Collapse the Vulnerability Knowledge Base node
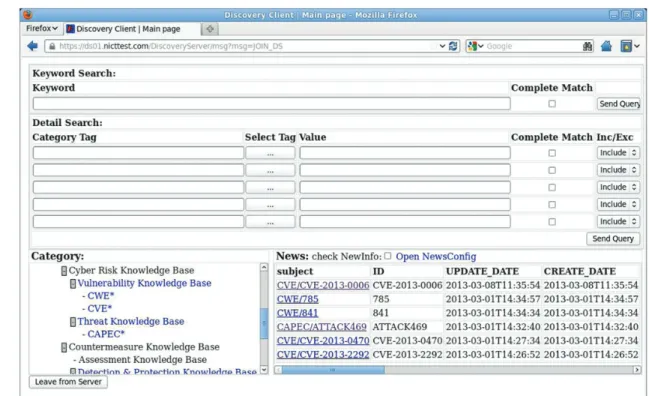The image size is (649, 396). (73, 283)
